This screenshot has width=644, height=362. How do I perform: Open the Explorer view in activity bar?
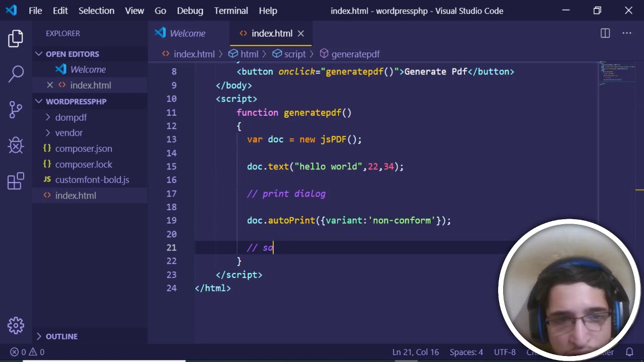(16, 38)
